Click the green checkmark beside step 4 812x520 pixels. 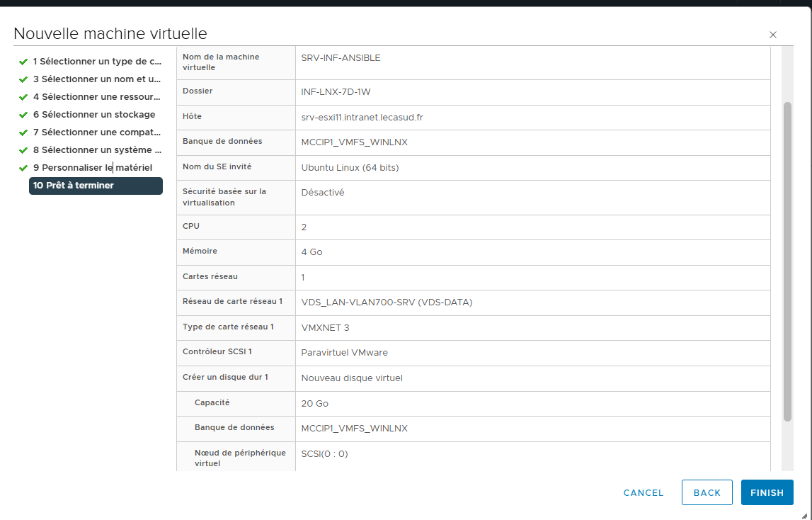point(23,97)
